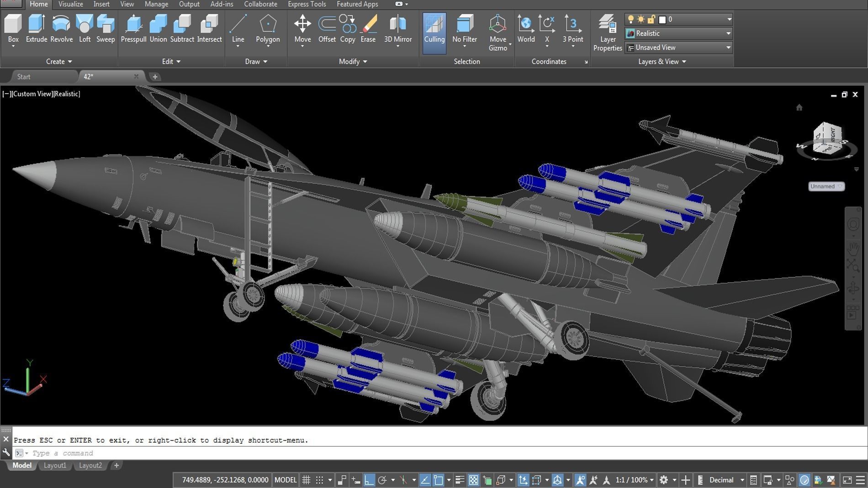The image size is (868, 488).
Task: Select the Erase tool
Action: pyautogui.click(x=368, y=29)
